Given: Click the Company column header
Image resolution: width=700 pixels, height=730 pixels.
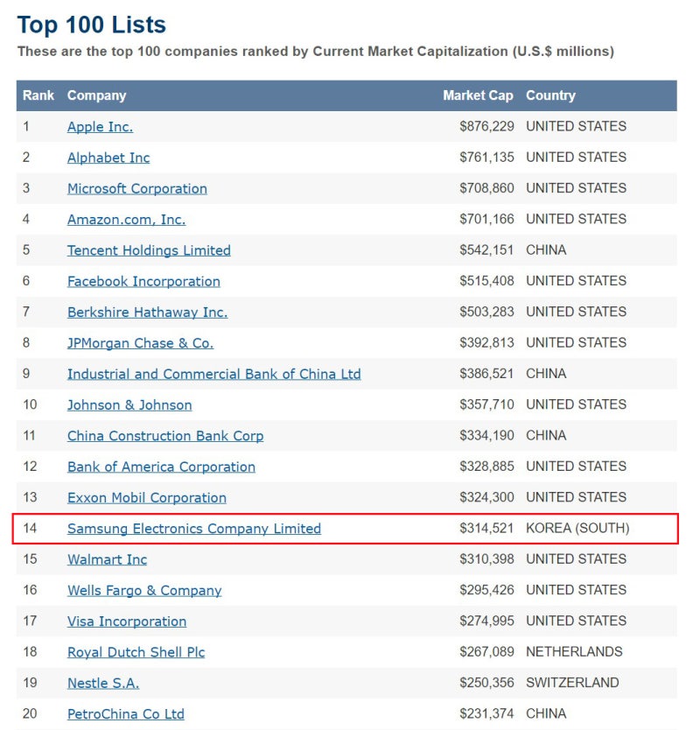Looking at the screenshot, I should 97,95.
